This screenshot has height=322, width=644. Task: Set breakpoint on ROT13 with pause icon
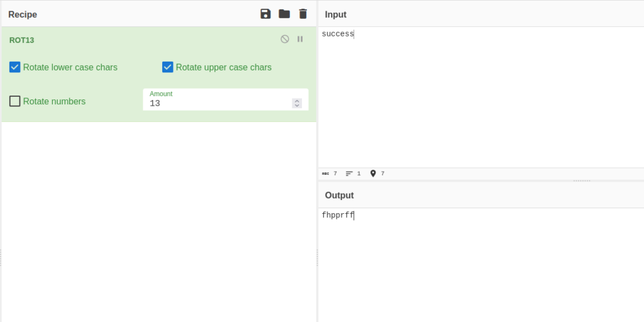click(x=300, y=39)
